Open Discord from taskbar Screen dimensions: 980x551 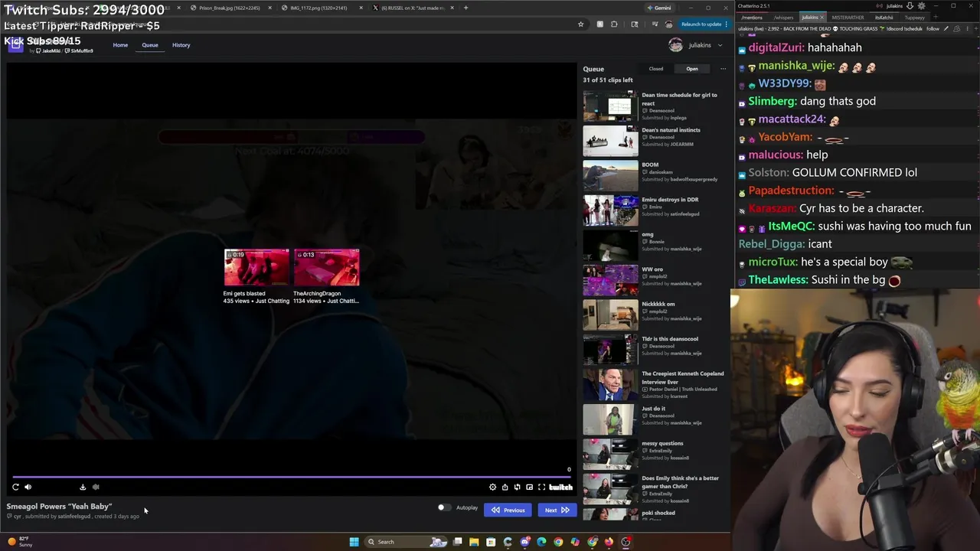pyautogui.click(x=524, y=542)
